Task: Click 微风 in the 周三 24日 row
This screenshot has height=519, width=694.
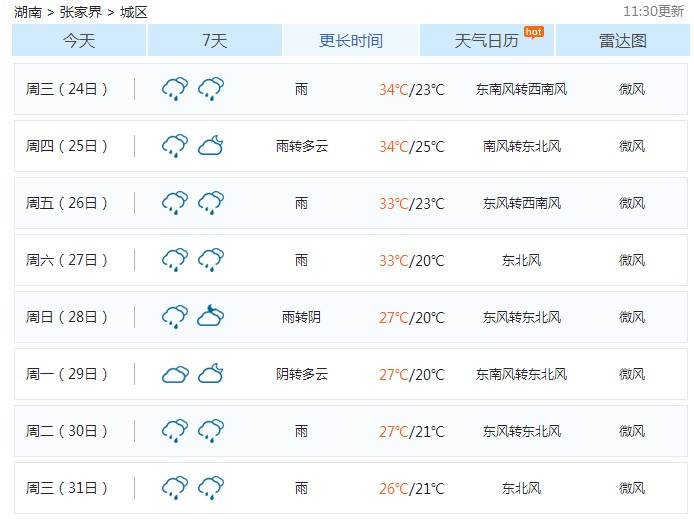Action: pos(632,89)
